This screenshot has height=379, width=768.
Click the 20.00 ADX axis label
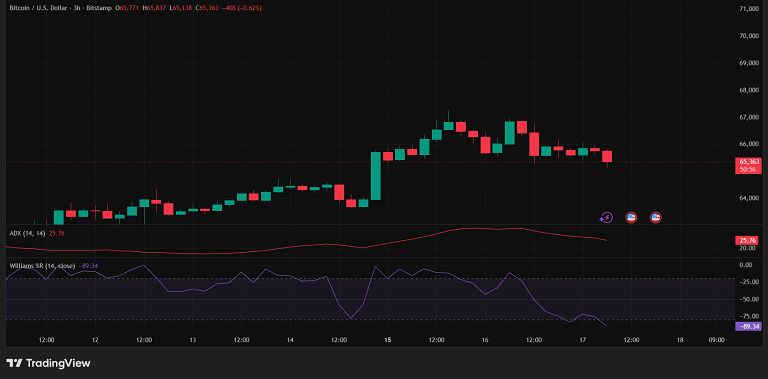click(747, 248)
